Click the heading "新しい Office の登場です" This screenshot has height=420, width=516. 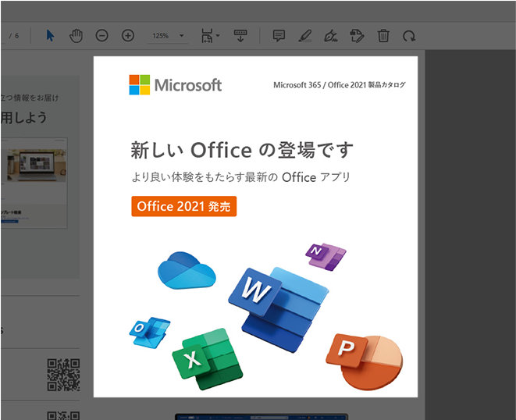click(x=242, y=150)
